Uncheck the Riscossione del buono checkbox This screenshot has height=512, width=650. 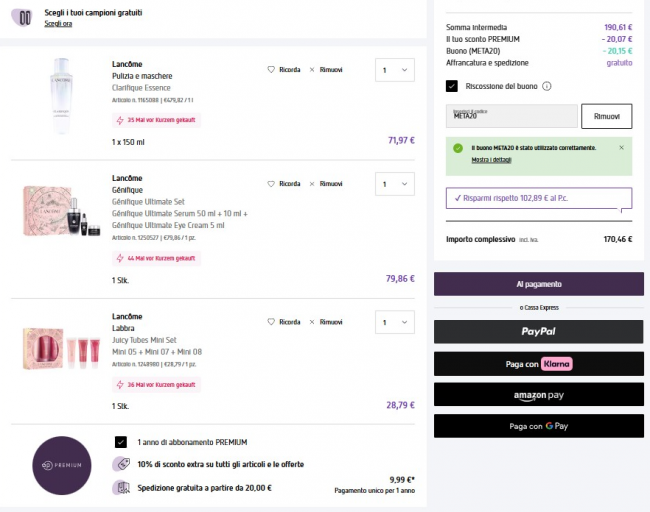pyautogui.click(x=452, y=86)
